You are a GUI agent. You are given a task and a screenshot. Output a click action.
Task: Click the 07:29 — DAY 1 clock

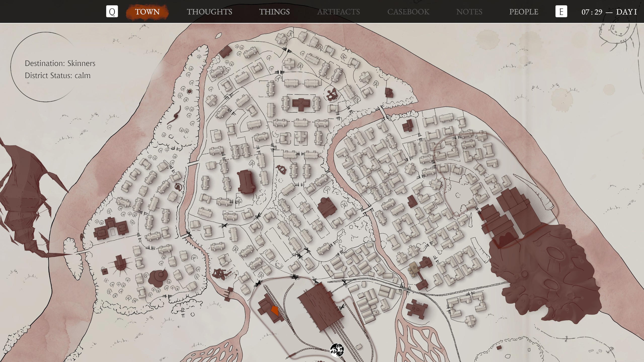[609, 12]
